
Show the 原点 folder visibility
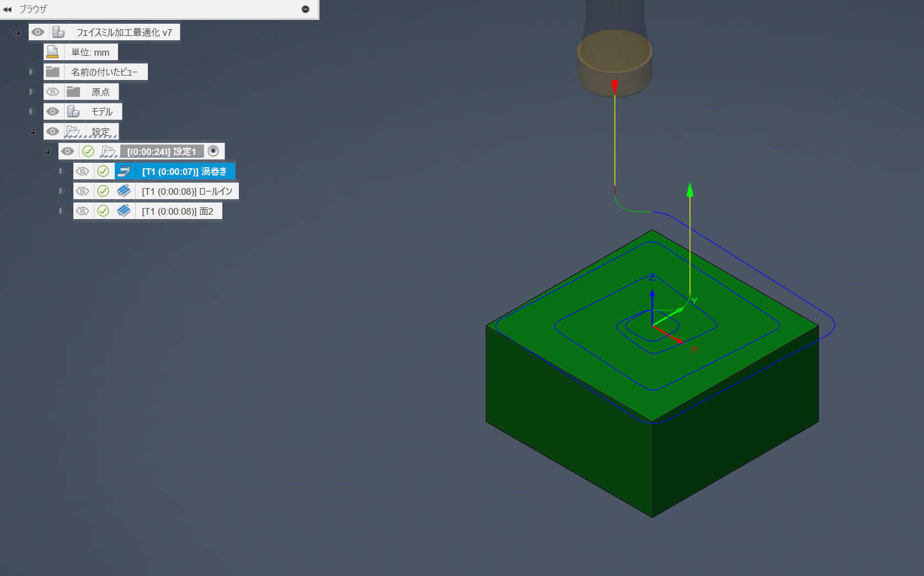coord(53,91)
